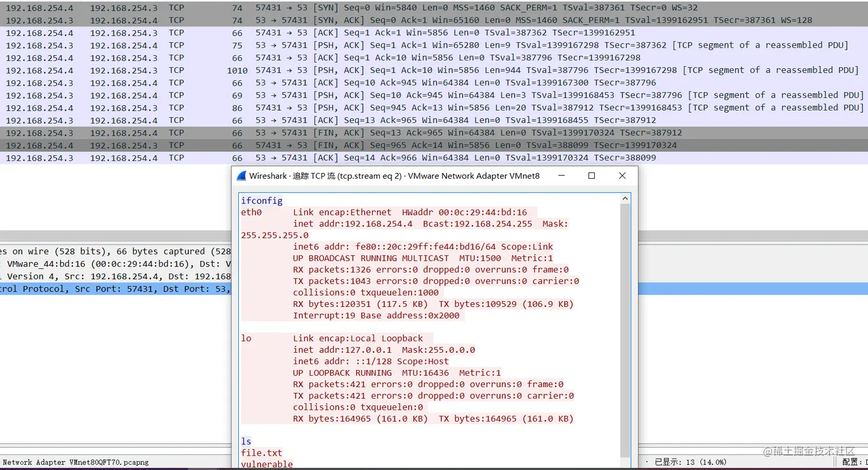Expand the 'Version 4, Src: 192.168.254.4' detail row
The image size is (868, 470).
(115, 276)
